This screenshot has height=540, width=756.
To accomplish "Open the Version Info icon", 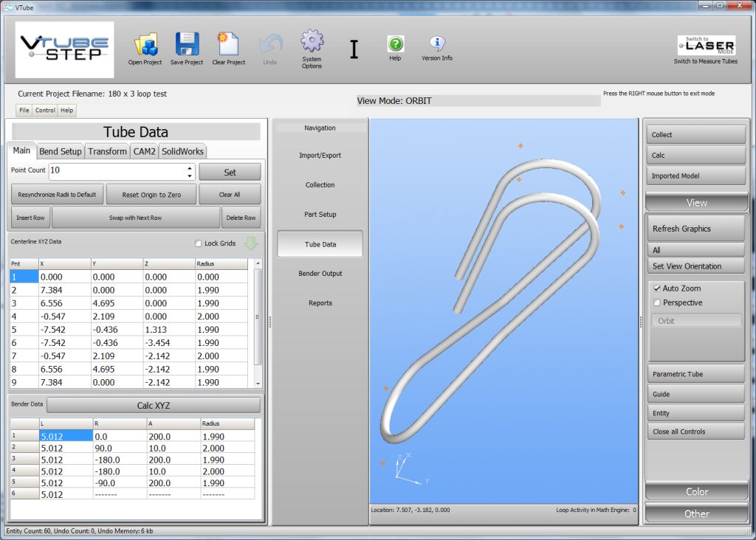I will (x=437, y=44).
